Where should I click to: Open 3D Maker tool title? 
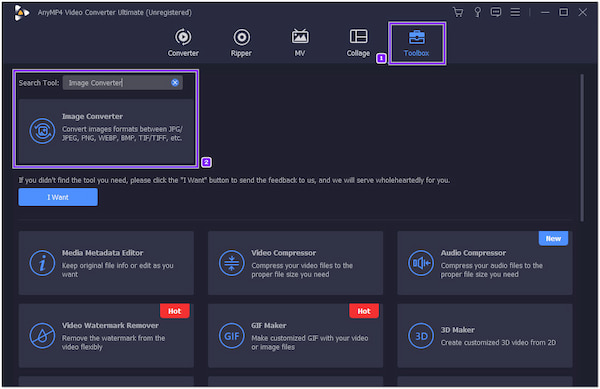458,330
